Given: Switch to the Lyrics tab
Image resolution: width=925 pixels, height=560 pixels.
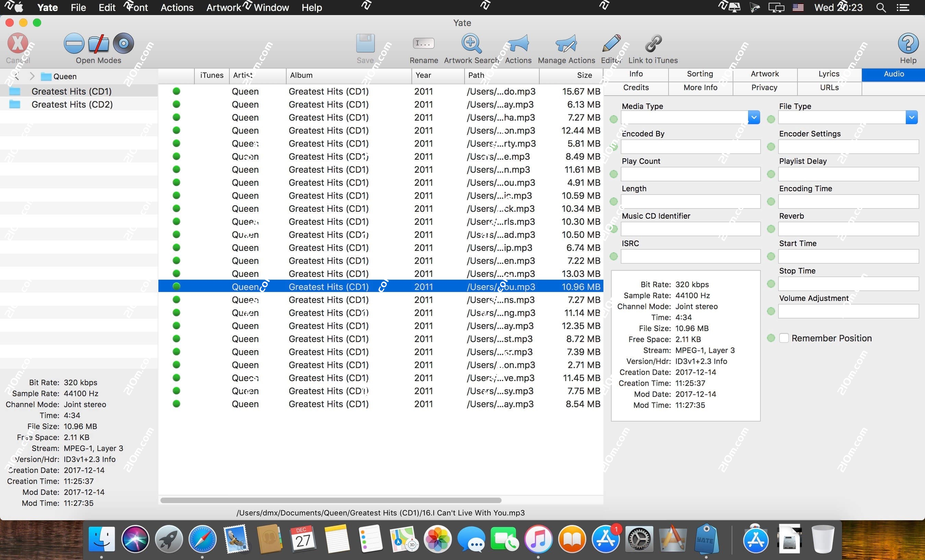Looking at the screenshot, I should (829, 74).
